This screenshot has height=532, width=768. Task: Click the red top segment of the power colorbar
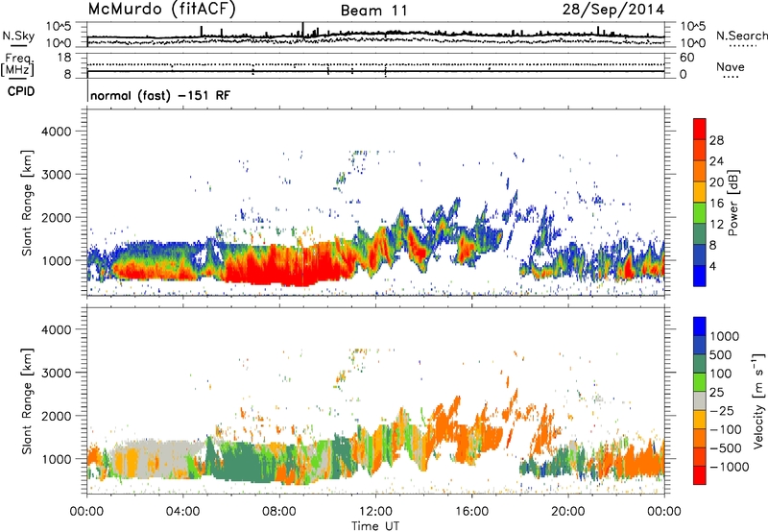[x=700, y=130]
